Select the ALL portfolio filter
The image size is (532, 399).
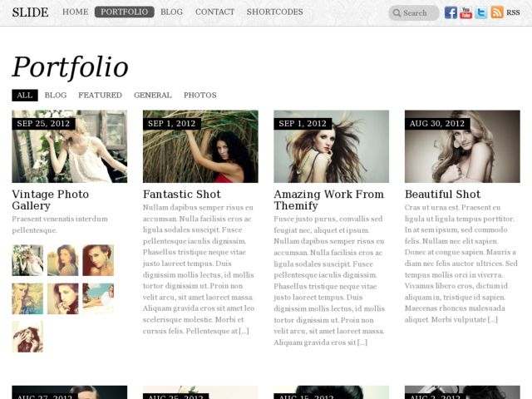coord(25,95)
